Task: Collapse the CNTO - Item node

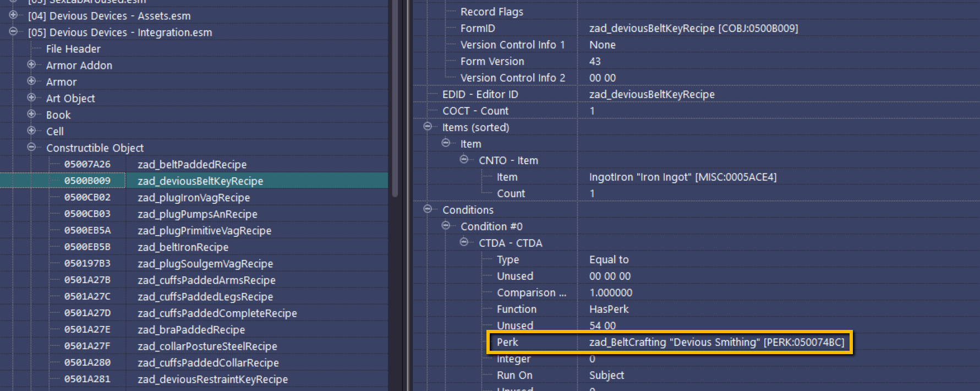Action: point(464,160)
